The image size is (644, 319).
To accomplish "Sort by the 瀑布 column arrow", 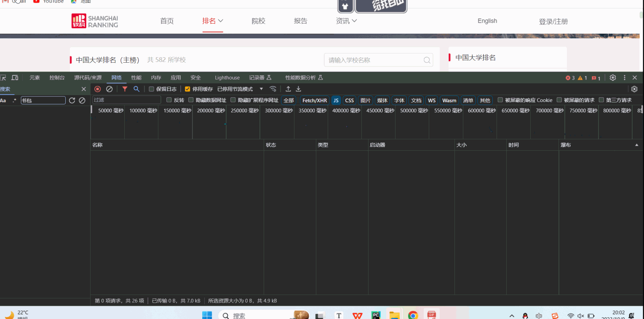I will (636, 145).
